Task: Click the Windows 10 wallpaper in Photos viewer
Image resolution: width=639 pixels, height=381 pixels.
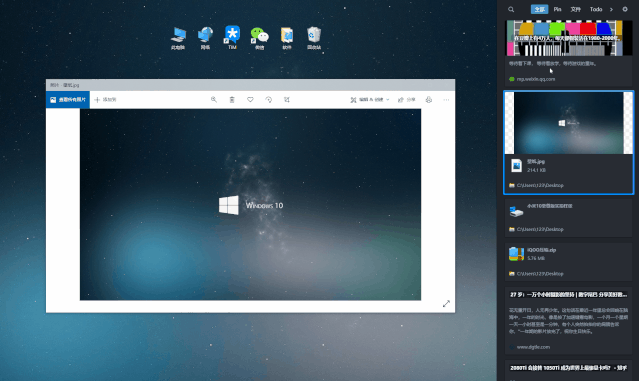Action: [250, 205]
